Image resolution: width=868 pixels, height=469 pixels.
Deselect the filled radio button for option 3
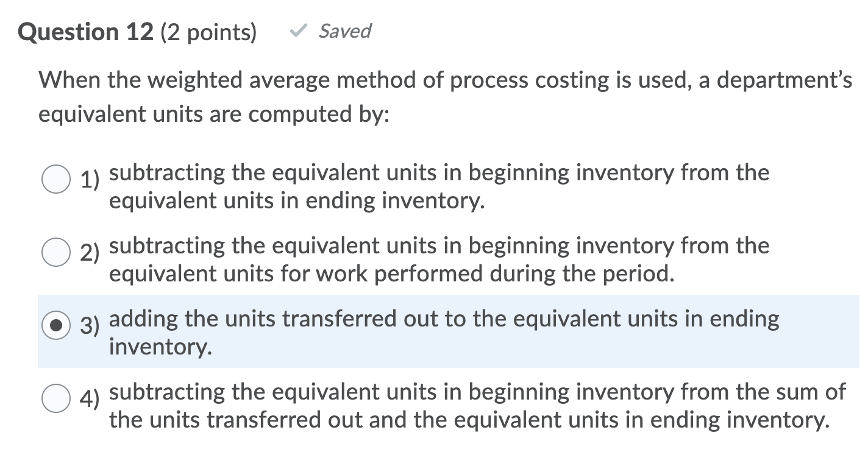[55, 326]
